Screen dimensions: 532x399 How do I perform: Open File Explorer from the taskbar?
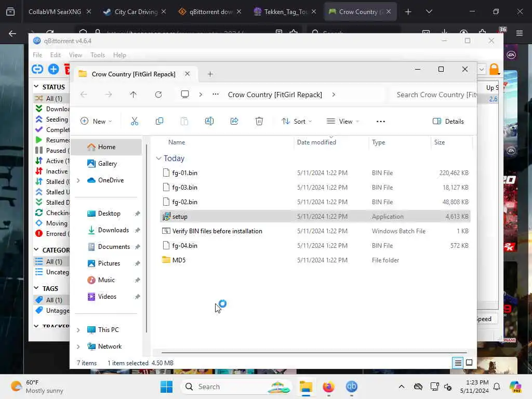pos(305,387)
